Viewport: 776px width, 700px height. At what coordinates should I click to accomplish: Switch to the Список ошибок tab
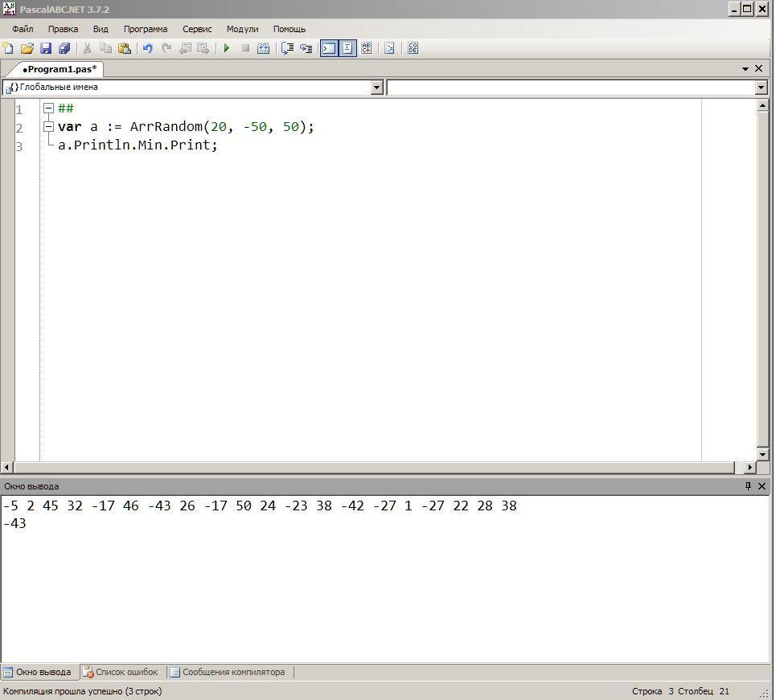[121, 672]
